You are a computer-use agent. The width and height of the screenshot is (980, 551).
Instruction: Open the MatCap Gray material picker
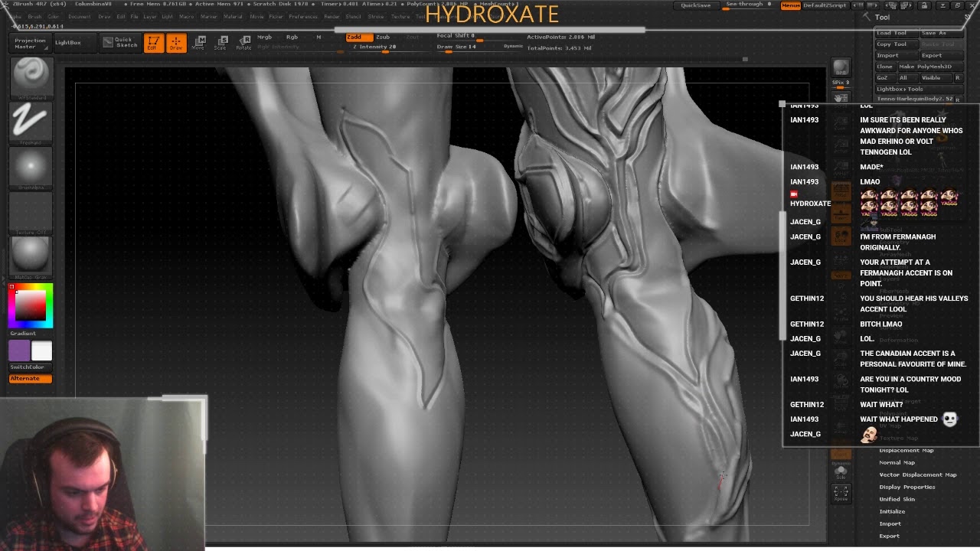pos(31,258)
